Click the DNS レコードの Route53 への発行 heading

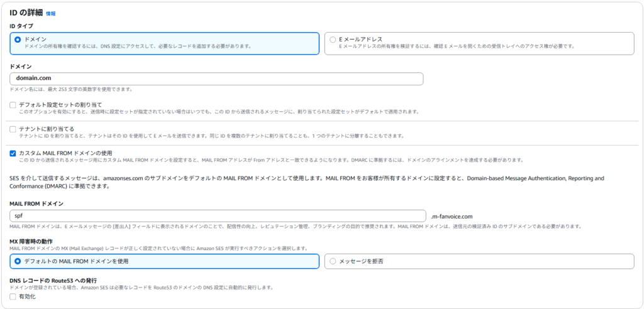click(53, 280)
